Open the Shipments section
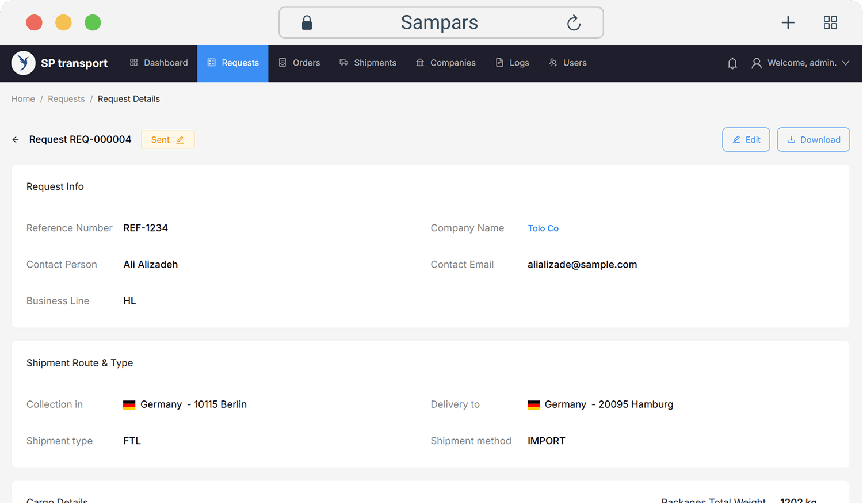 368,63
